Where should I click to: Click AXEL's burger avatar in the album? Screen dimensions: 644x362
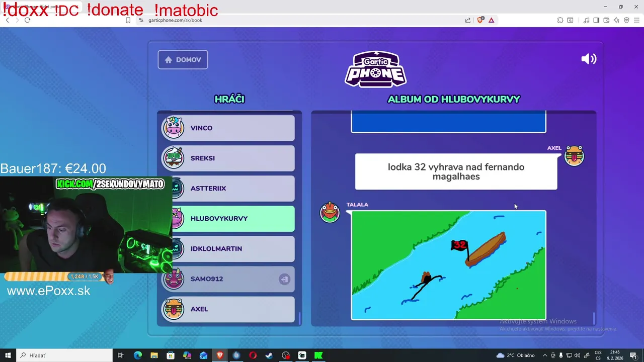tap(574, 156)
